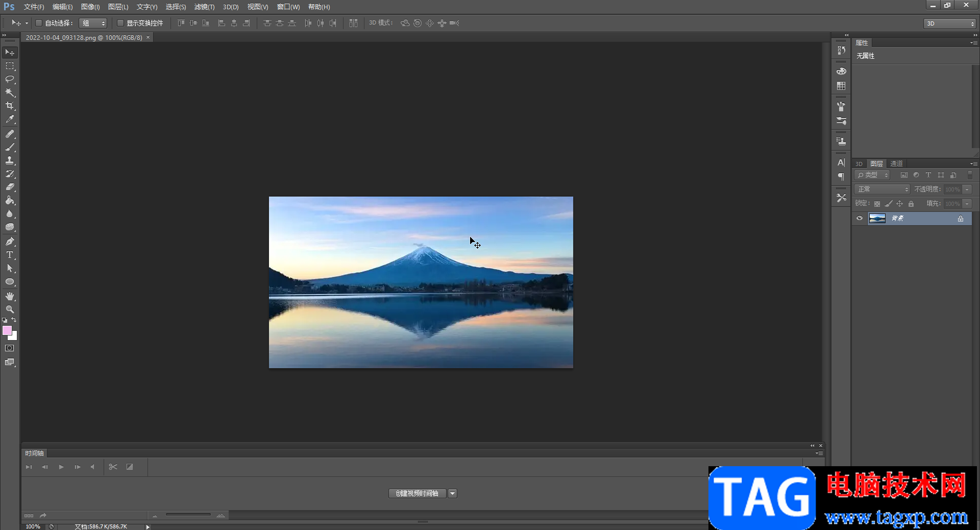Image resolution: width=980 pixels, height=530 pixels.
Task: Click the Background layer thumbnail
Action: [x=877, y=219]
